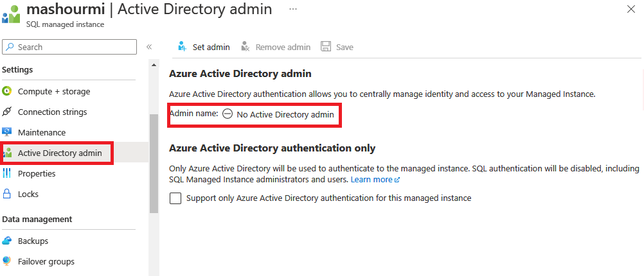Open Active Directory admin menu item
Viewport: 644px width, 276px height.
click(x=59, y=153)
